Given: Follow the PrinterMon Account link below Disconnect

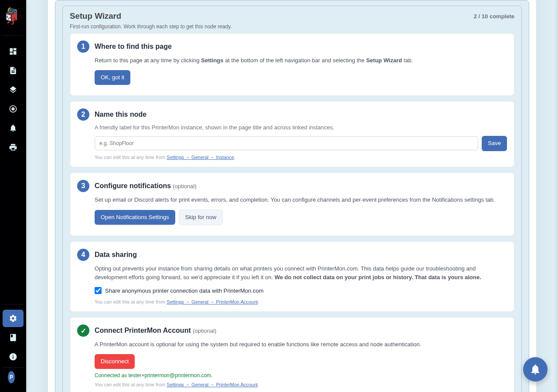Looking at the screenshot, I should pyautogui.click(x=212, y=385).
